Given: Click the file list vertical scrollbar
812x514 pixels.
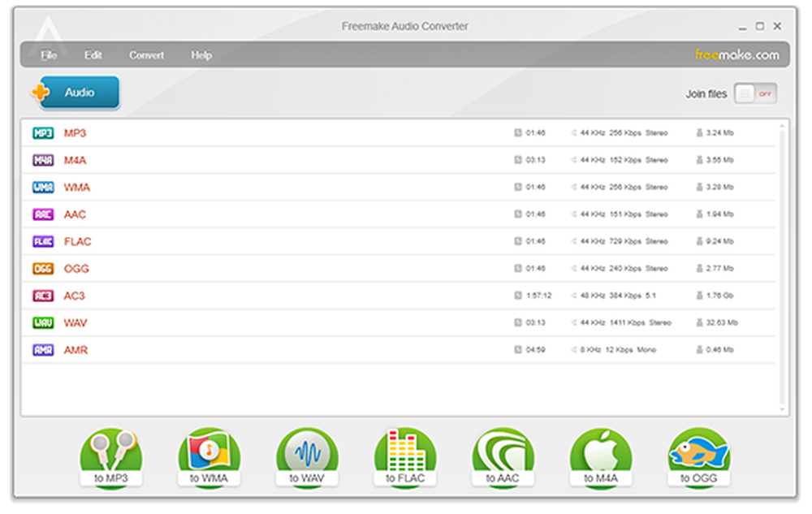Looking at the screenshot, I should click(782, 267).
